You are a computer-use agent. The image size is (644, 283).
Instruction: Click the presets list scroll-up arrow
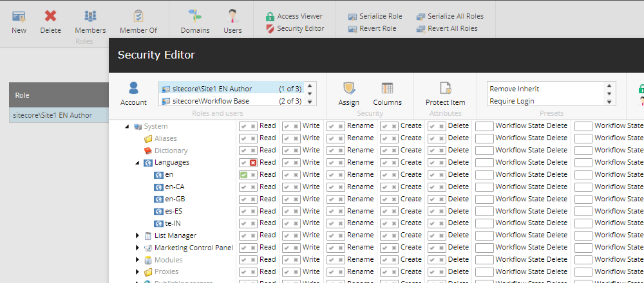click(x=609, y=86)
